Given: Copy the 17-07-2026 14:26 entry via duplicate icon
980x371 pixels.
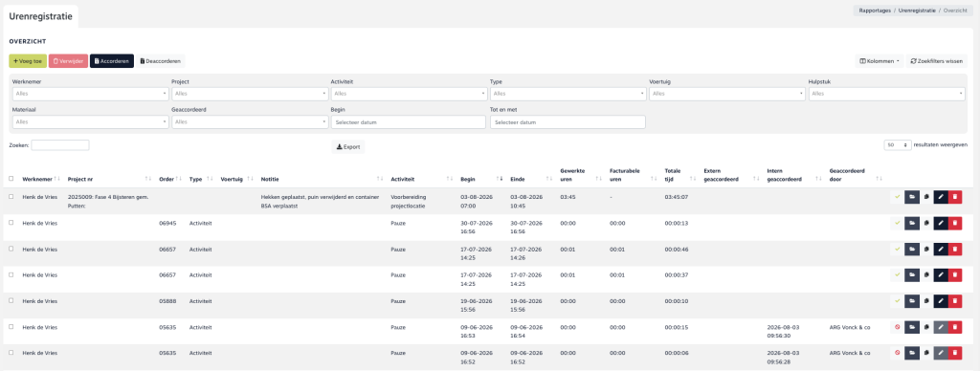Looking at the screenshot, I should [926, 249].
